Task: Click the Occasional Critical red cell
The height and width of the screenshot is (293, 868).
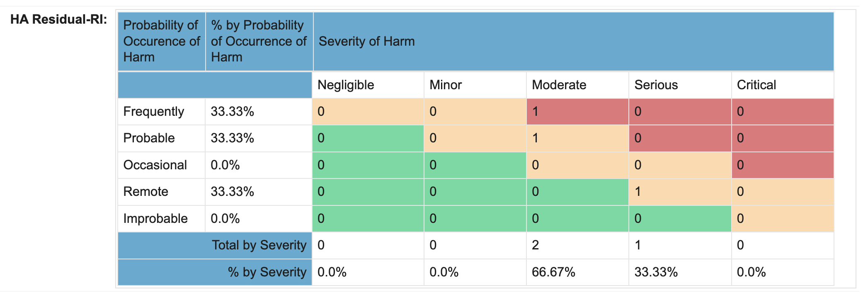Action: [782, 165]
